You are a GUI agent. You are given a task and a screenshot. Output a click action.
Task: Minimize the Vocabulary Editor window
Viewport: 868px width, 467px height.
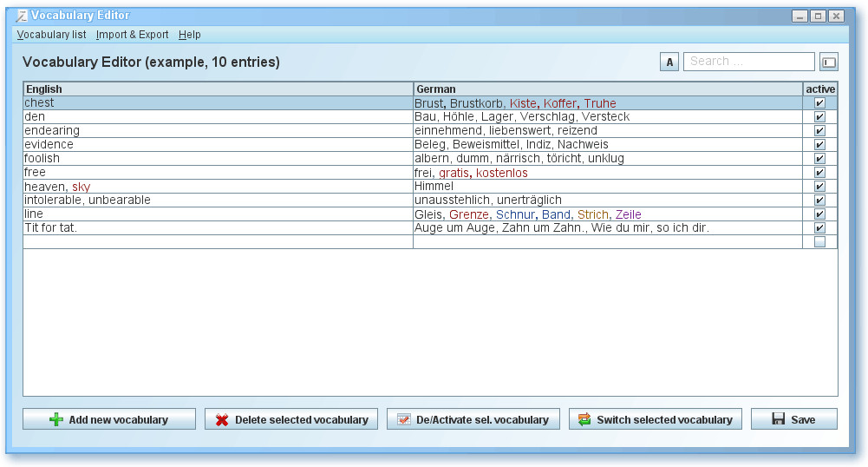[799, 16]
